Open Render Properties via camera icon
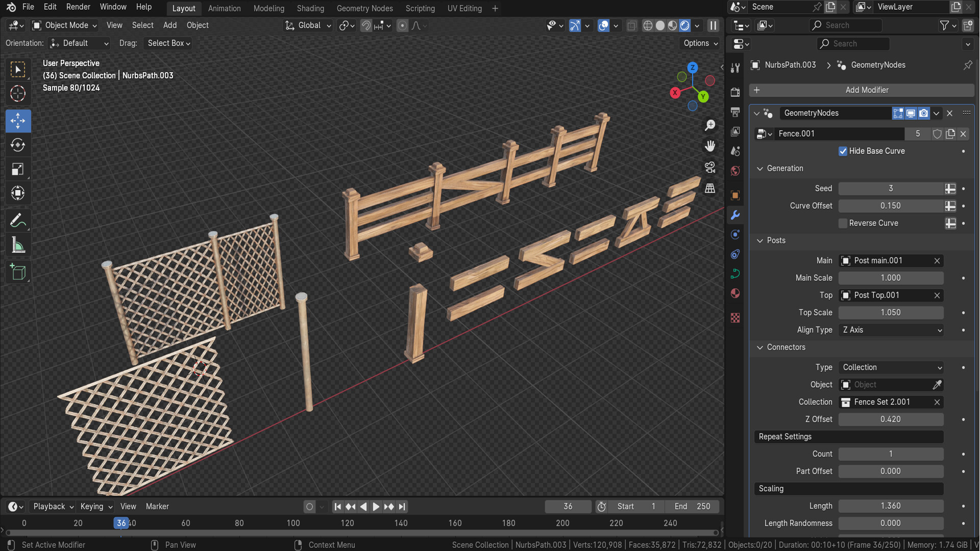 tap(735, 92)
